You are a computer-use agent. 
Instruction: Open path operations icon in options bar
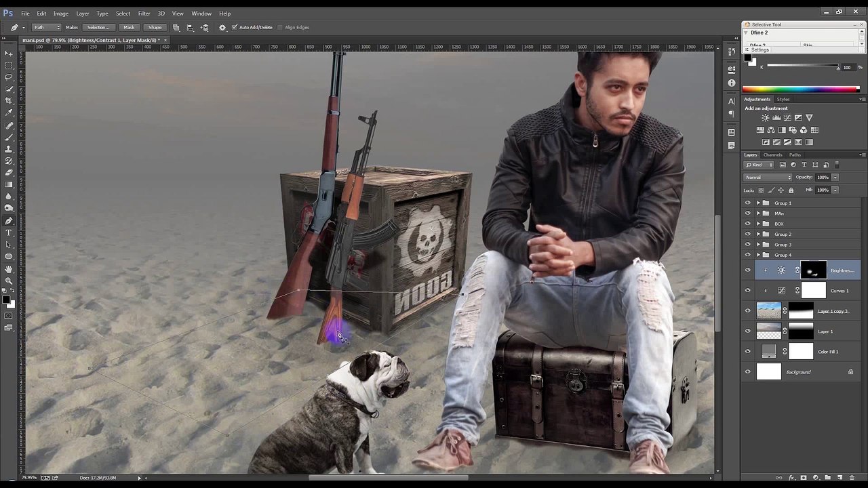[176, 27]
